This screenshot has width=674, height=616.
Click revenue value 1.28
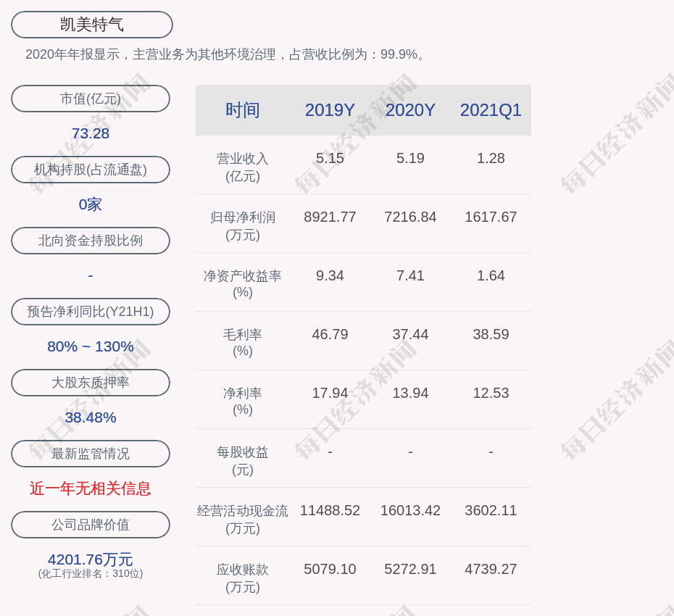pyautogui.click(x=491, y=158)
